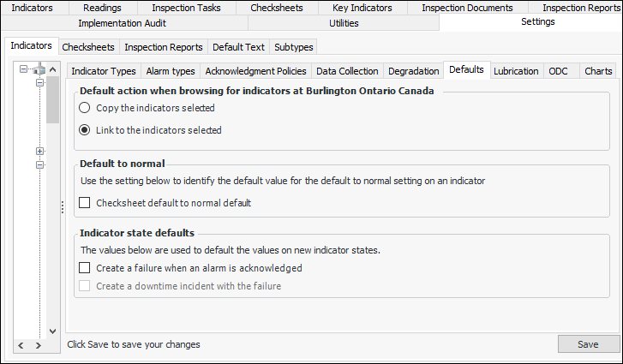Click the vertical splitter grip beside the tree
Image resolution: width=623 pixels, height=364 pixels.
(62, 208)
